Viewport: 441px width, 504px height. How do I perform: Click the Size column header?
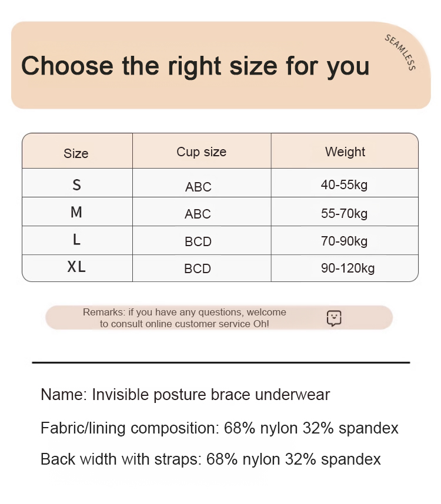[76, 153]
